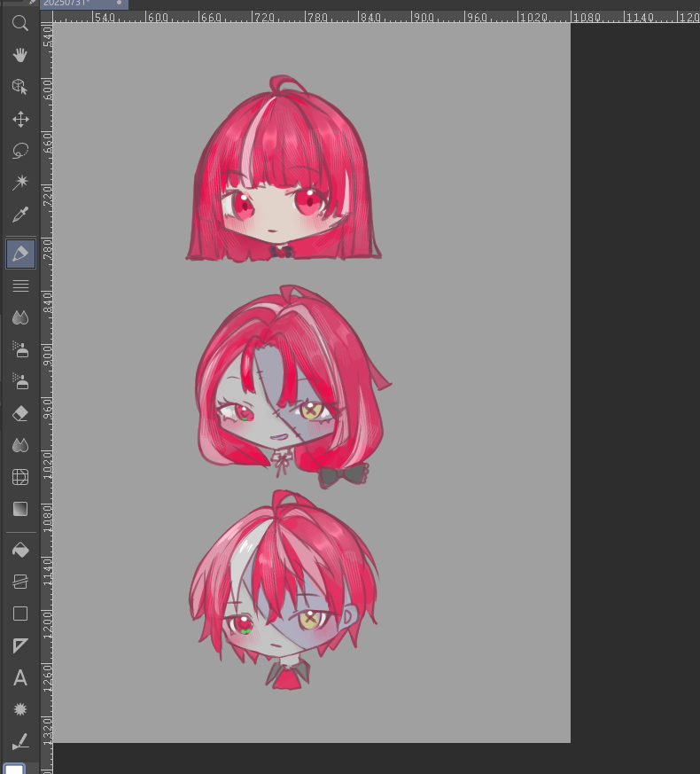Select the Fill bucket tool

tap(20, 550)
